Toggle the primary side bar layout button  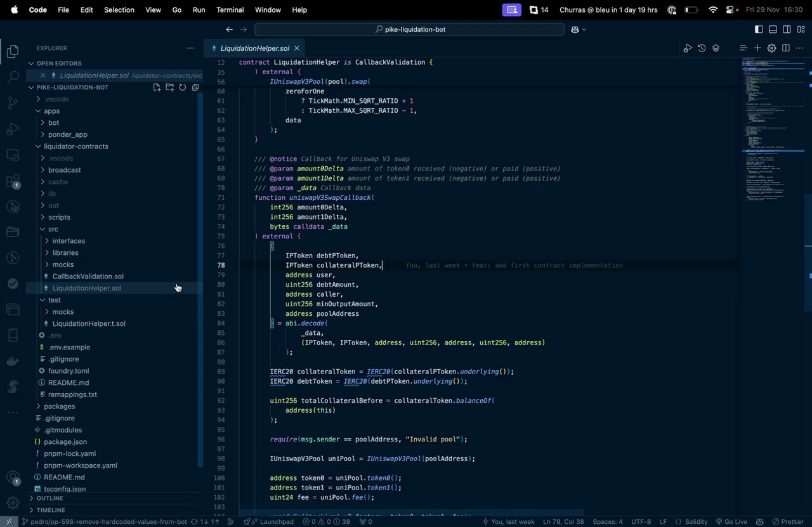[x=759, y=29]
